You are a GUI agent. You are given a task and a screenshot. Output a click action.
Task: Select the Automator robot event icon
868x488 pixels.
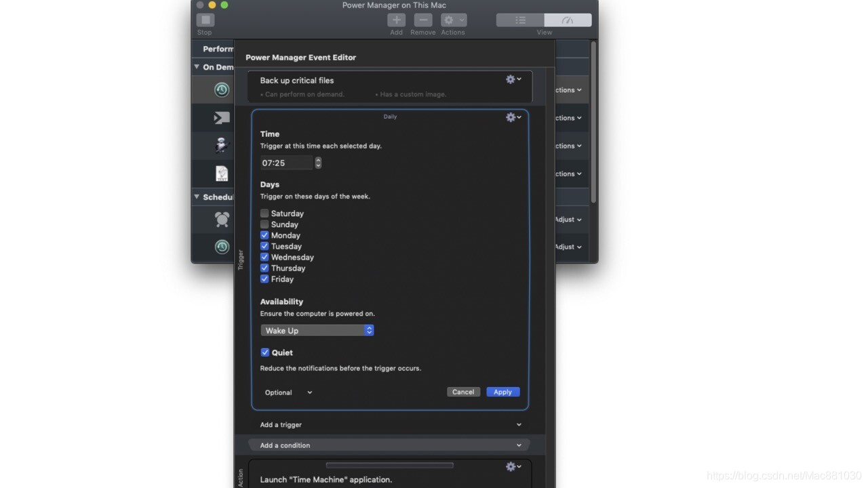pos(222,146)
